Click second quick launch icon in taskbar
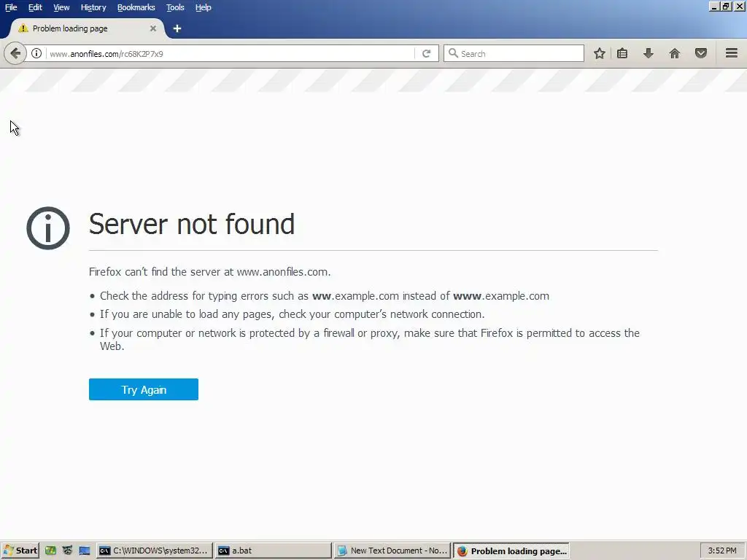Viewport: 747px width, 560px height. [x=67, y=551]
